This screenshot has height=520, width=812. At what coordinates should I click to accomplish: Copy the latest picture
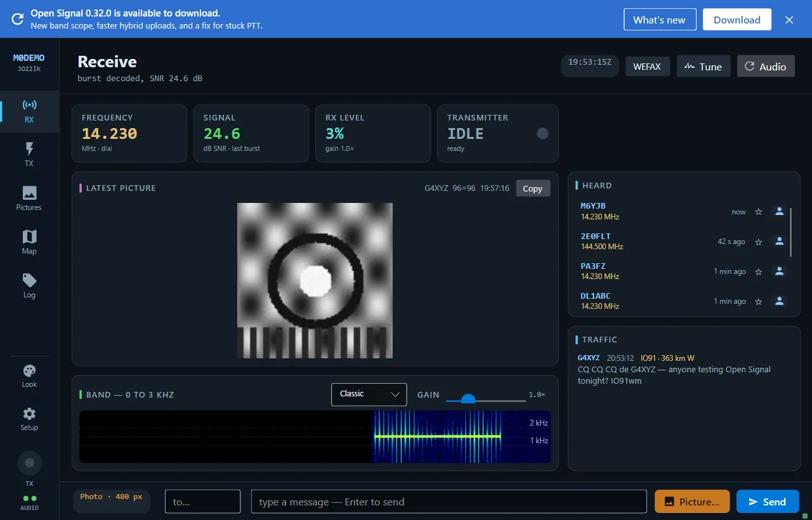(x=533, y=188)
